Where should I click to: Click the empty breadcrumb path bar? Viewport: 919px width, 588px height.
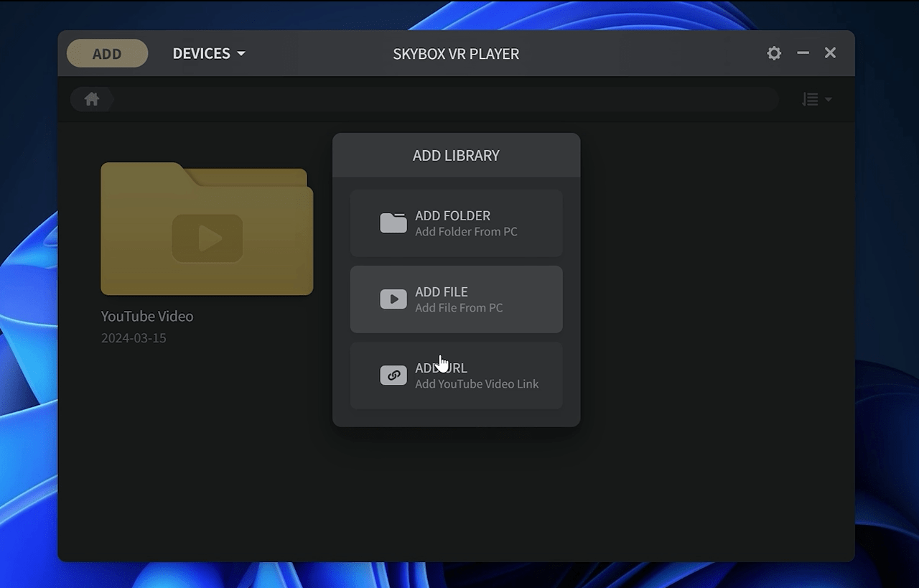click(x=445, y=99)
